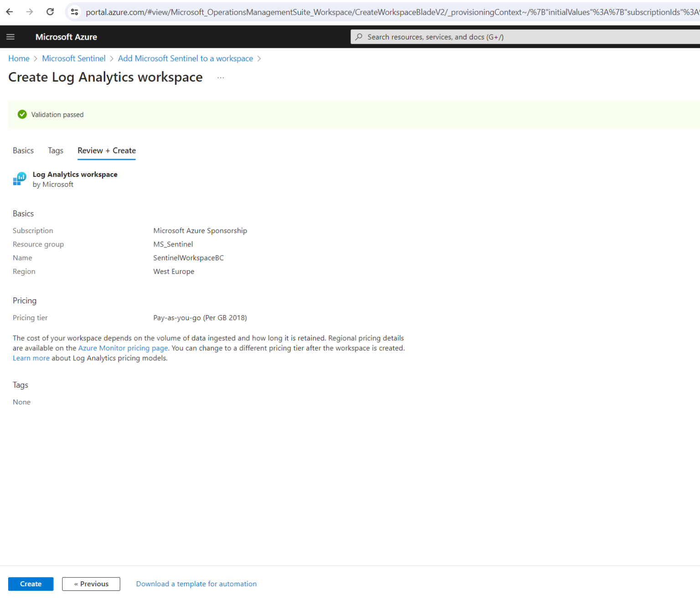The width and height of the screenshot is (700, 599).
Task: Click the Create button
Action: [31, 584]
